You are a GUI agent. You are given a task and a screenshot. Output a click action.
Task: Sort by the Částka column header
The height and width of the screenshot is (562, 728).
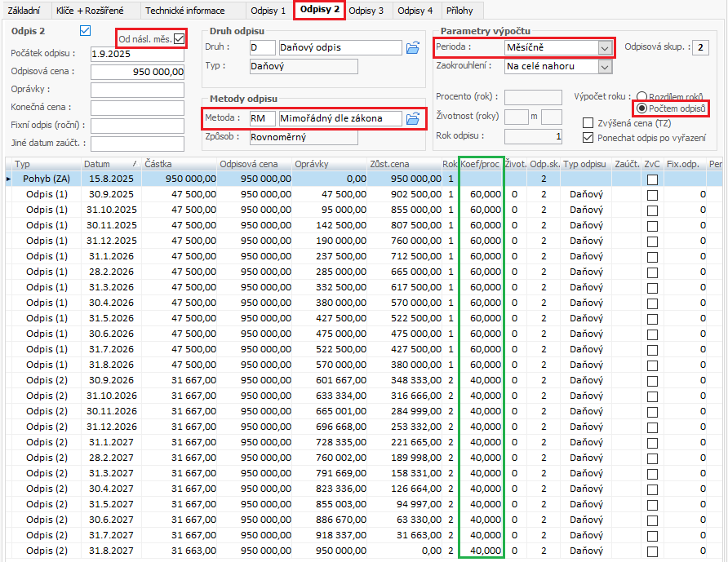180,164
